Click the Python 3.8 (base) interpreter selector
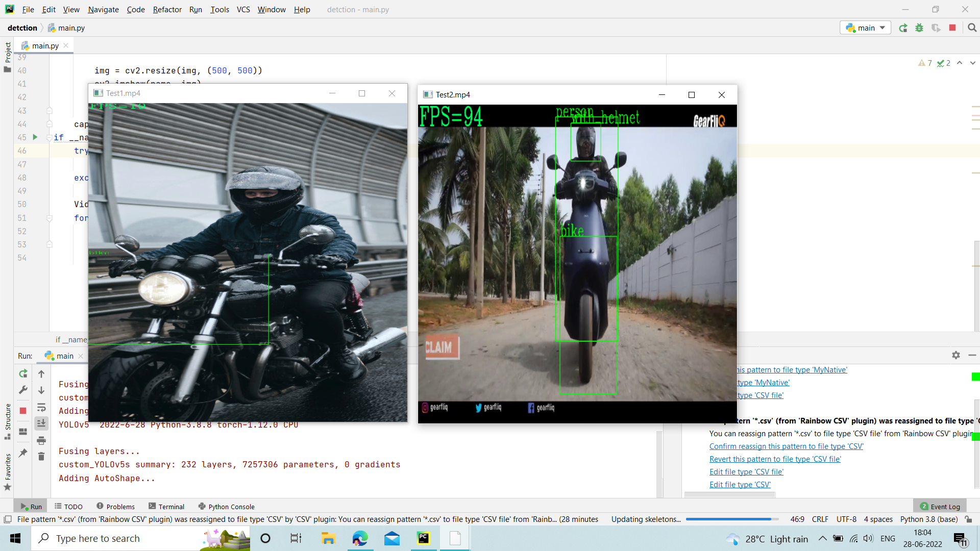Viewport: 980px width, 551px height. tap(928, 519)
